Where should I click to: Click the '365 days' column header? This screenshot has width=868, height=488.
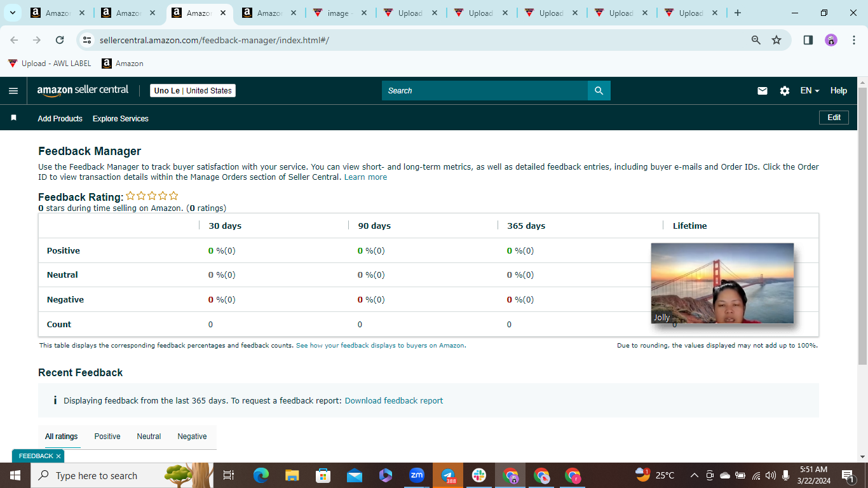pyautogui.click(x=526, y=226)
